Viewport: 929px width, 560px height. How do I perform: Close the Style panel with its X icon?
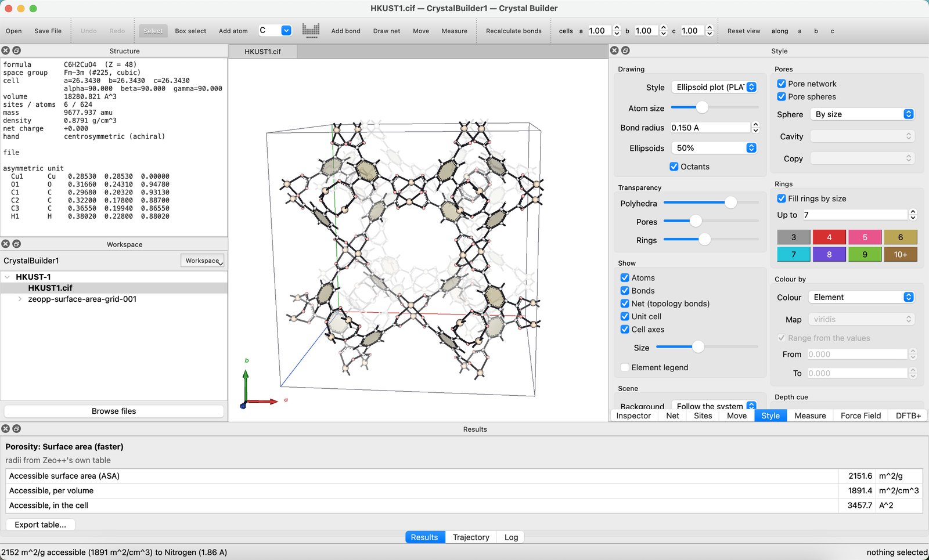614,50
